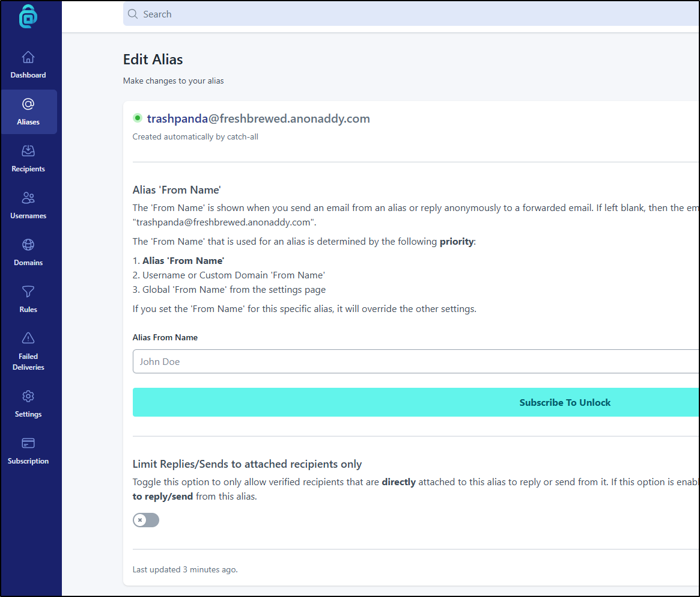Click 'Limit Replies/Sends to attached recipients only' heading
700x597 pixels.
click(247, 464)
